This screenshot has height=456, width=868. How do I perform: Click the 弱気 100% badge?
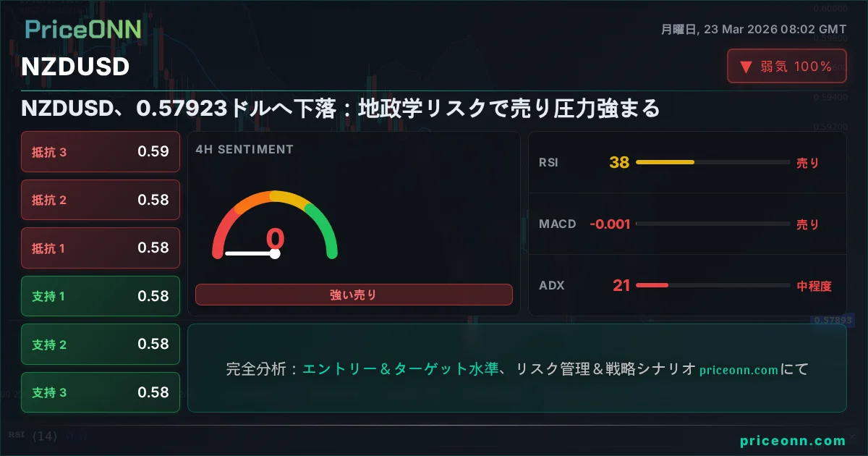click(786, 67)
